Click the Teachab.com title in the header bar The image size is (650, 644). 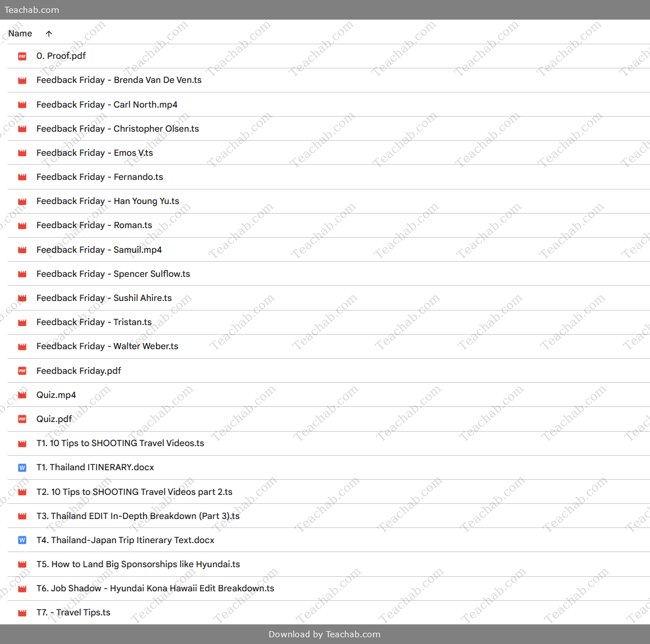pyautogui.click(x=32, y=10)
